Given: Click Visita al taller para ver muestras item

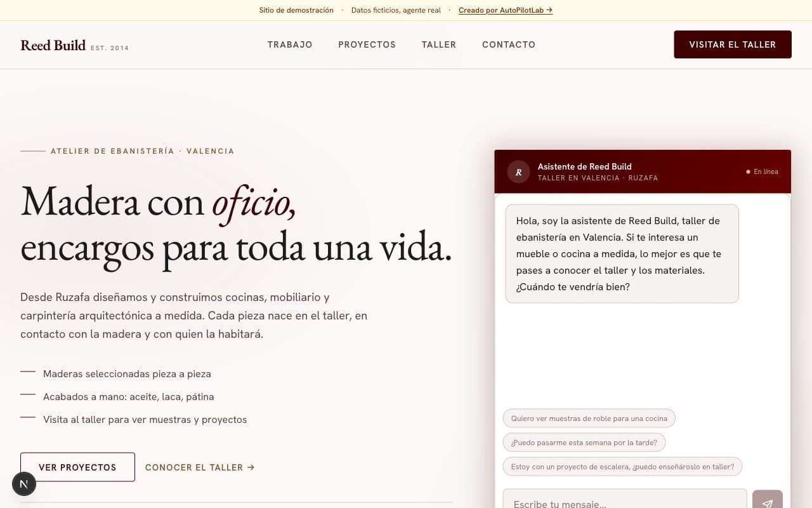Looking at the screenshot, I should click(x=145, y=420).
